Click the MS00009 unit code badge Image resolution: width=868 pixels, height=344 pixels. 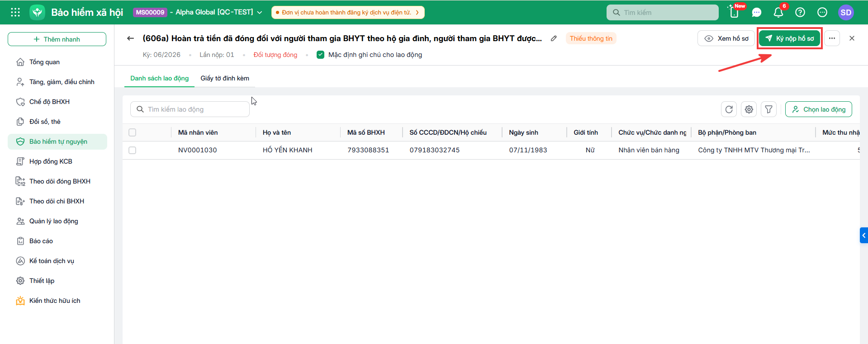pyautogui.click(x=150, y=12)
